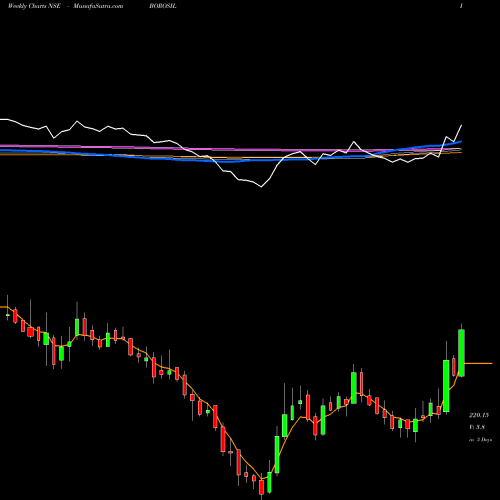
Task: Click the "in 2 Days" label
Action: [480, 440]
